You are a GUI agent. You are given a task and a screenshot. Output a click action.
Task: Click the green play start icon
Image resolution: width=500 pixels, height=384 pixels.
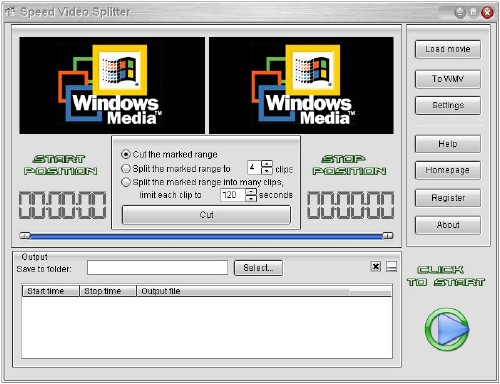[447, 329]
